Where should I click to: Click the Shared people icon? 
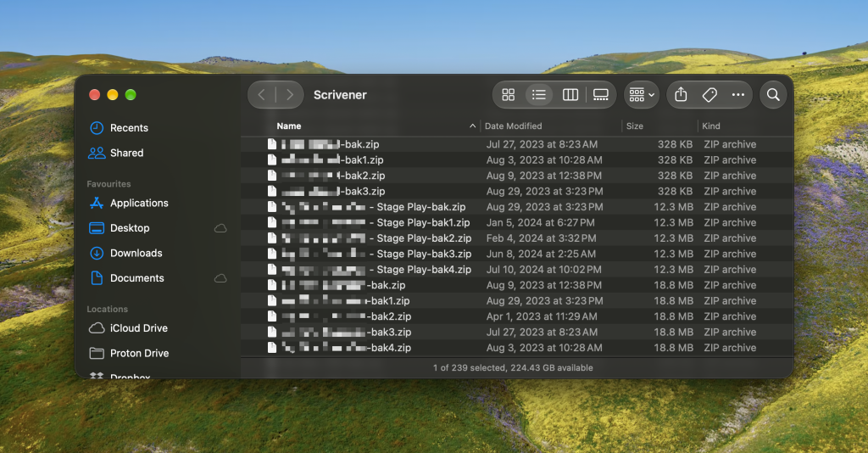97,153
